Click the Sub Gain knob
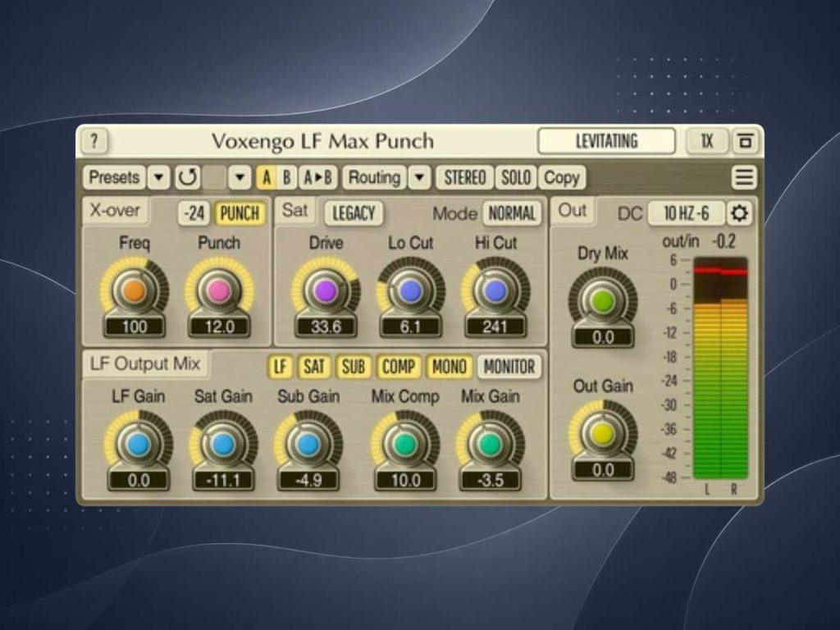Viewport: 840px width, 630px height. click(308, 445)
